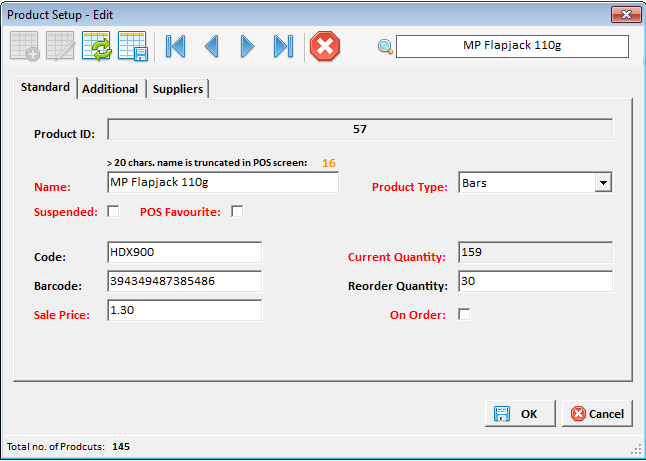Click the magnifier search icon
Image resolution: width=646 pixels, height=461 pixels.
pyautogui.click(x=385, y=47)
